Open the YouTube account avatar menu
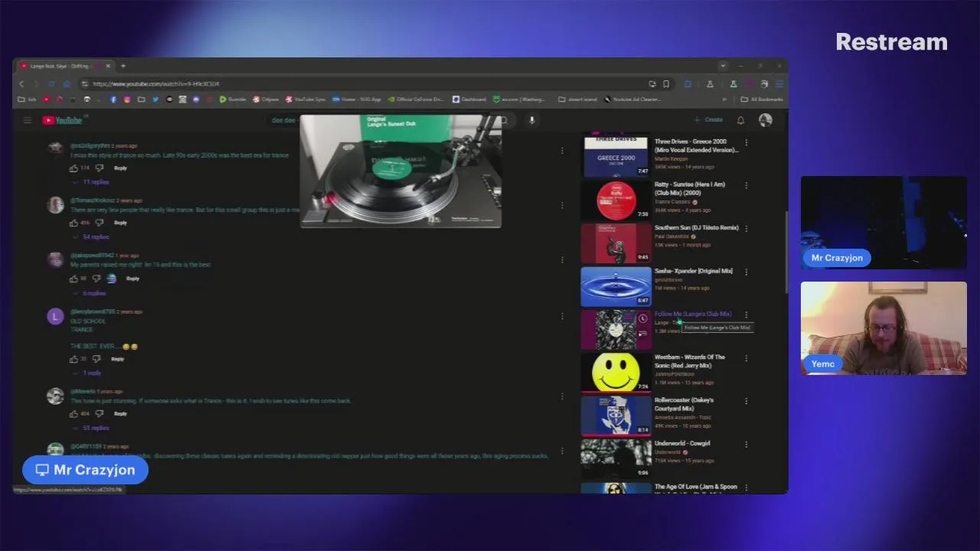980x551 pixels. pos(765,120)
